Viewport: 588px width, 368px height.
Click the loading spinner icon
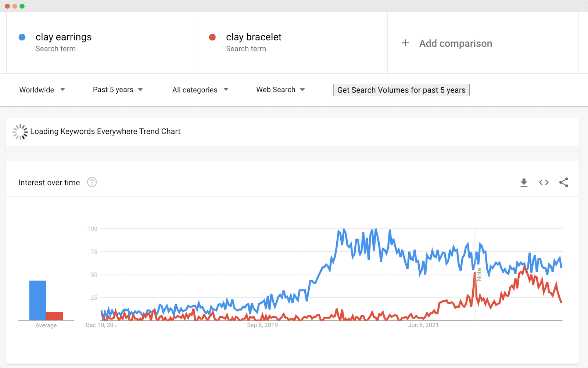coord(20,131)
